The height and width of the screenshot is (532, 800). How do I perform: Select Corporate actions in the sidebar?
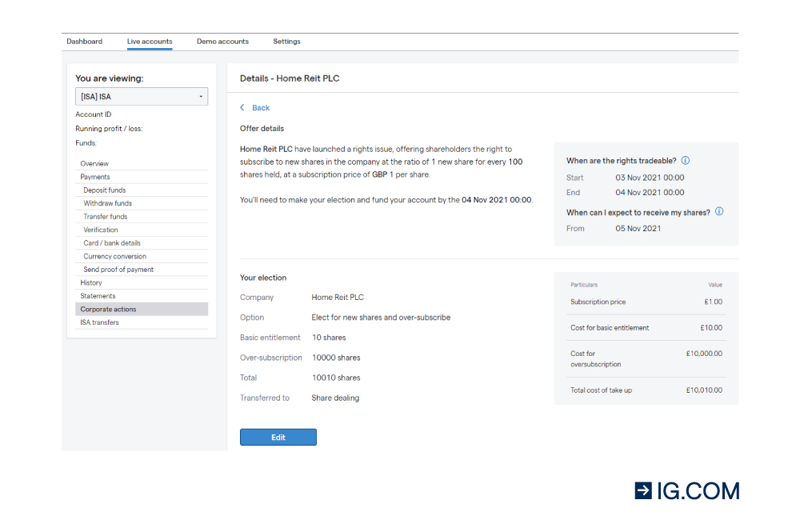click(x=142, y=309)
